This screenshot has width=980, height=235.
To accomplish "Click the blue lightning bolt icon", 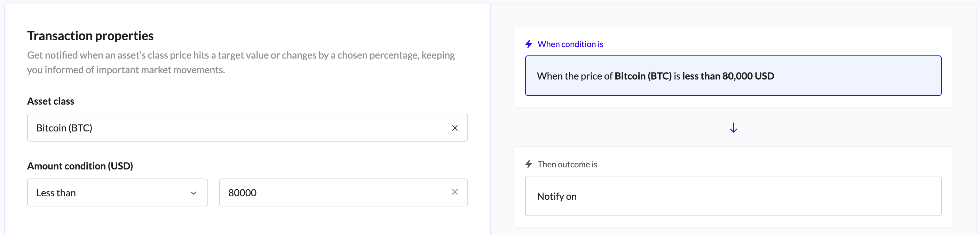I will coord(528,44).
